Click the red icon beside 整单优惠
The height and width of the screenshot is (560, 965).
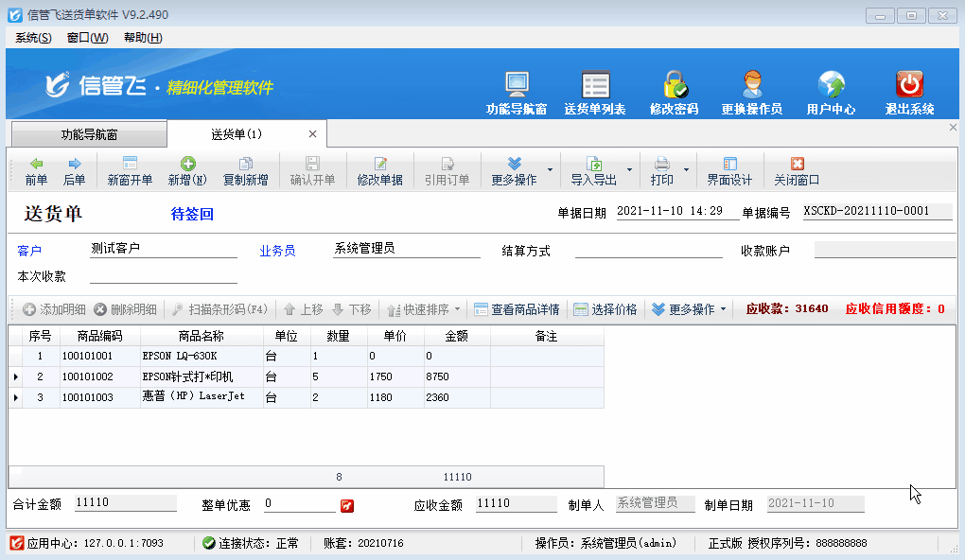coord(347,505)
